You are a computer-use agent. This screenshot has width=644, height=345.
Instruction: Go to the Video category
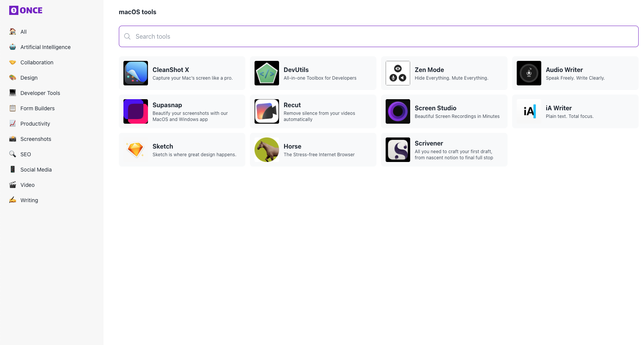point(28,185)
